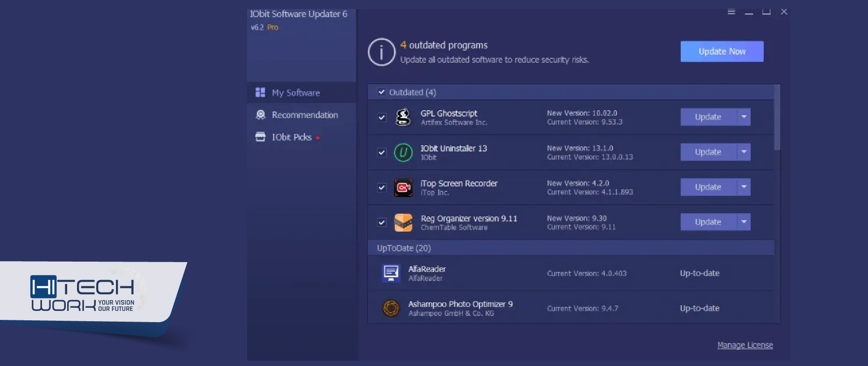This screenshot has width=868, height=366.
Task: Click the IObit Picks store icon
Action: [x=260, y=137]
